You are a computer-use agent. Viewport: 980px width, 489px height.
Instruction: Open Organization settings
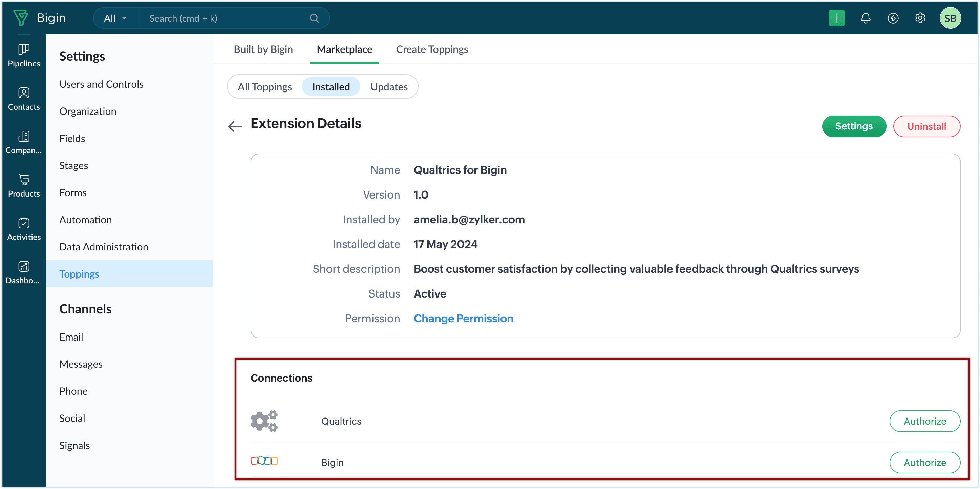[88, 111]
